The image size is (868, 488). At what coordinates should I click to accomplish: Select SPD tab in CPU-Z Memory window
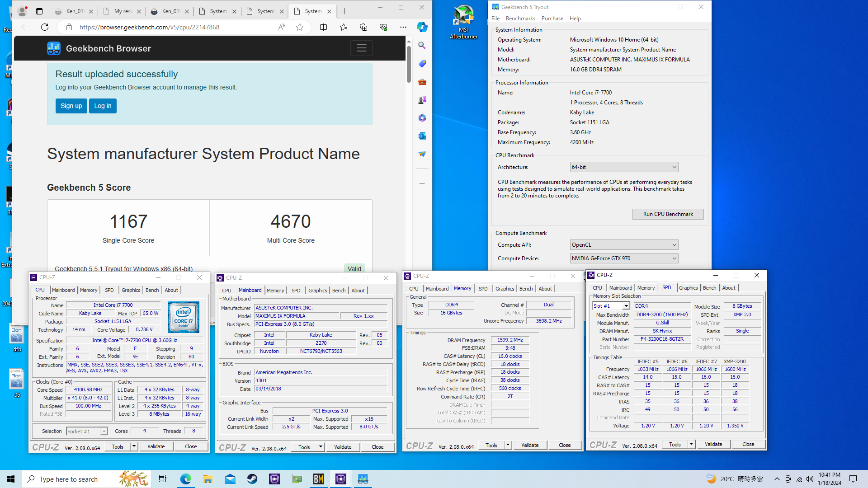point(483,289)
